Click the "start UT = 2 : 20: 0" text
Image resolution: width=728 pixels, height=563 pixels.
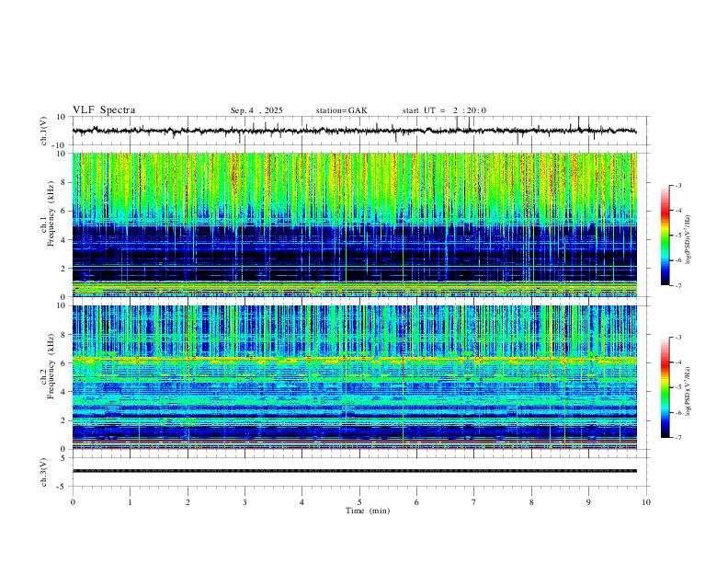coord(444,110)
